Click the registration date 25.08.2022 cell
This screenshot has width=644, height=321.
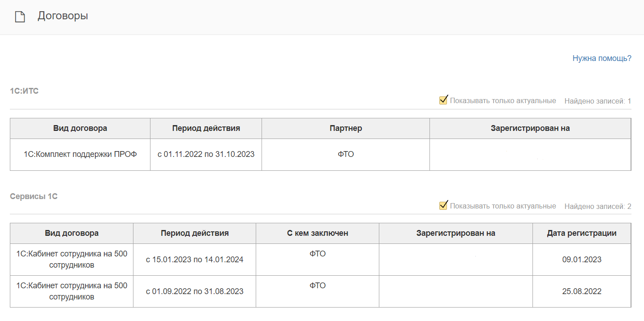point(582,291)
